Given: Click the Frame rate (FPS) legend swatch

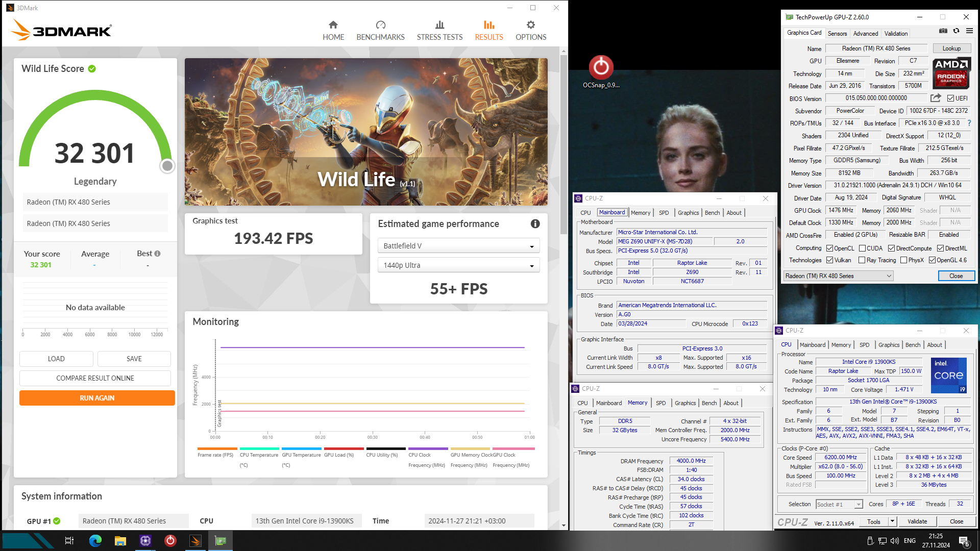Looking at the screenshot, I should [217, 449].
